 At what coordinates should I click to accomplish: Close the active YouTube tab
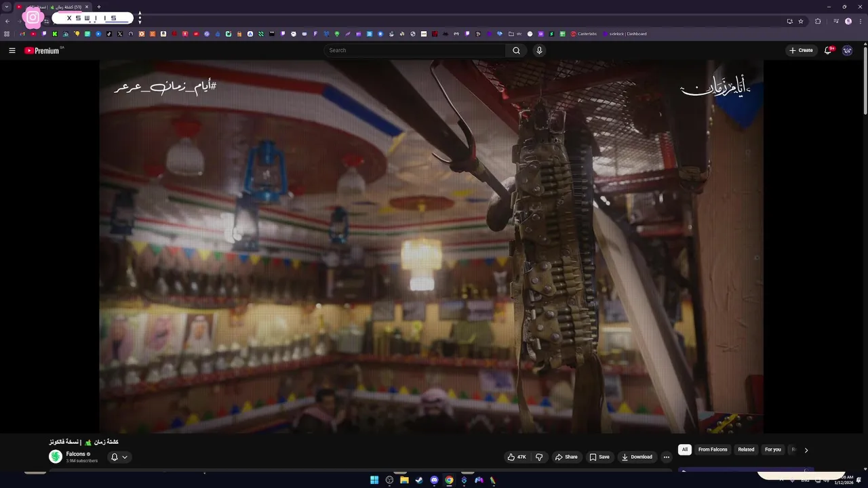tap(87, 7)
